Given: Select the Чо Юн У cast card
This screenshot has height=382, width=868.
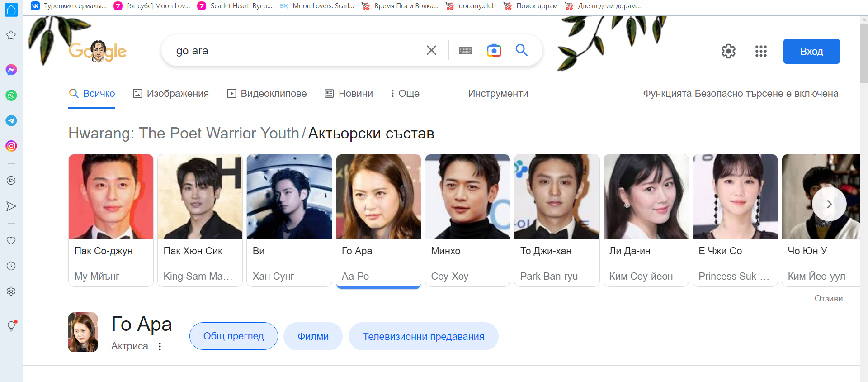Looking at the screenshot, I should click(821, 220).
